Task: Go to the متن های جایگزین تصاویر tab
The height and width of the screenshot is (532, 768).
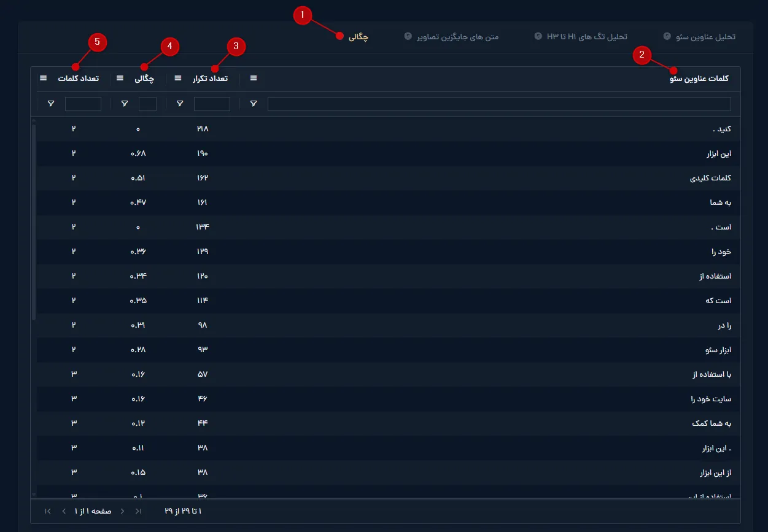Action: pyautogui.click(x=457, y=37)
